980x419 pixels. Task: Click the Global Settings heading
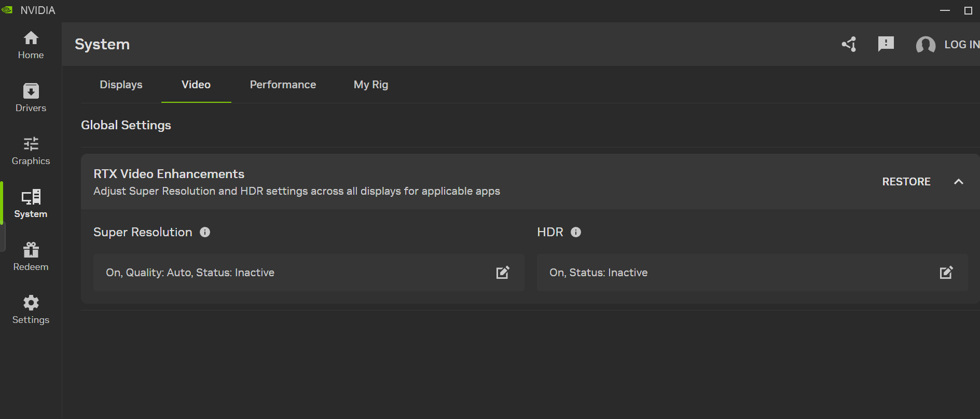pos(126,125)
